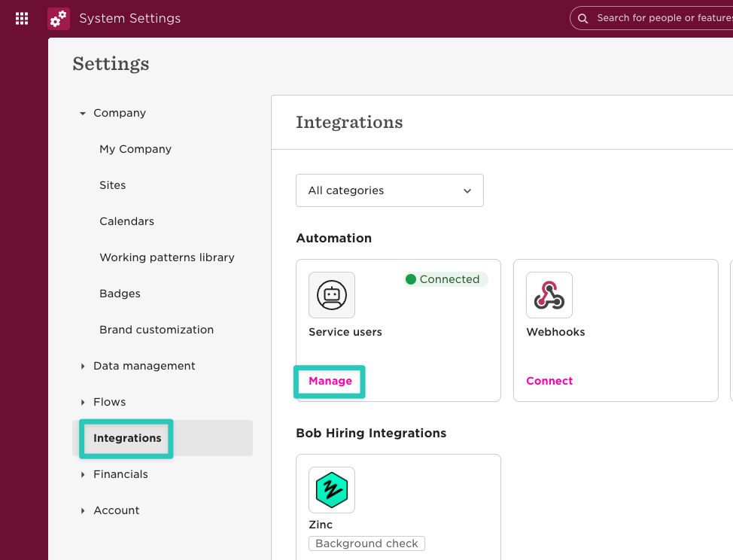Screen dimensions: 733x560
Task: Expand the Account section
Action: (x=83, y=511)
